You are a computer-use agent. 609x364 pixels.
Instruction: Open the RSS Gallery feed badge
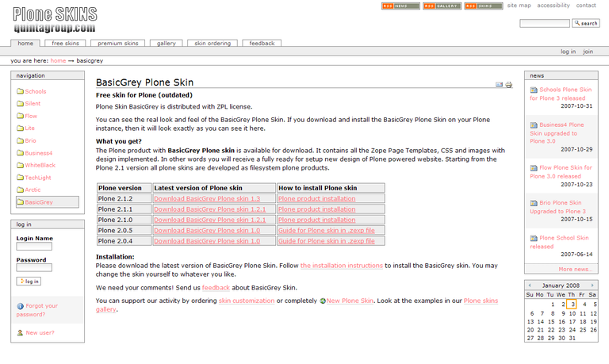tap(442, 6)
